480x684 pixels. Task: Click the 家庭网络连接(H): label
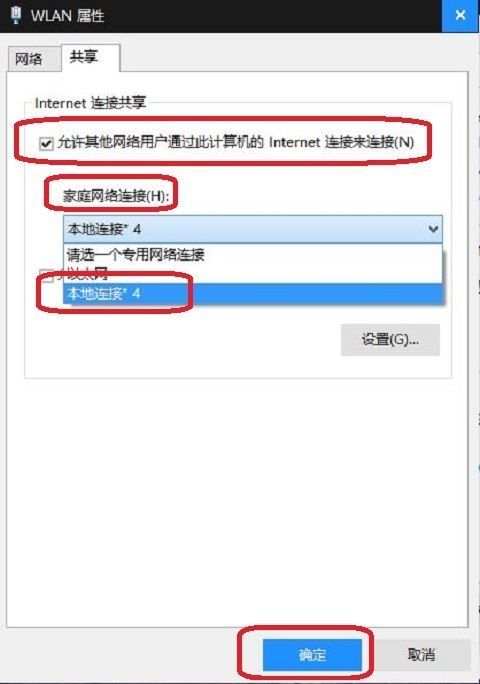pyautogui.click(x=116, y=196)
